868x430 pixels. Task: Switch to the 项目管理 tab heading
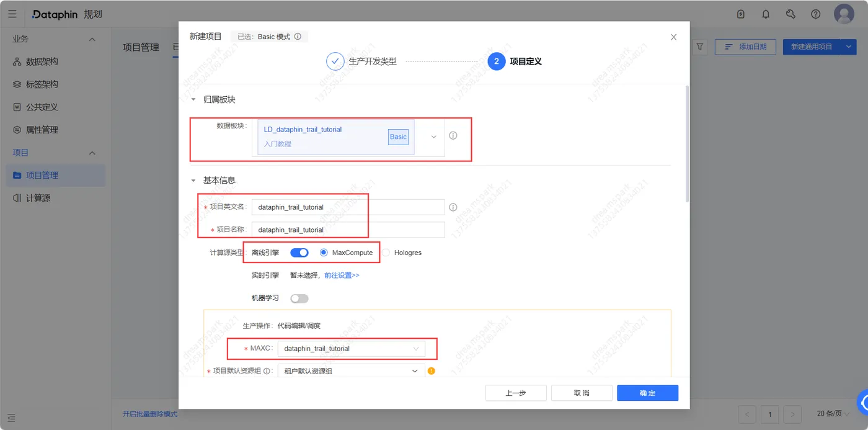click(141, 47)
